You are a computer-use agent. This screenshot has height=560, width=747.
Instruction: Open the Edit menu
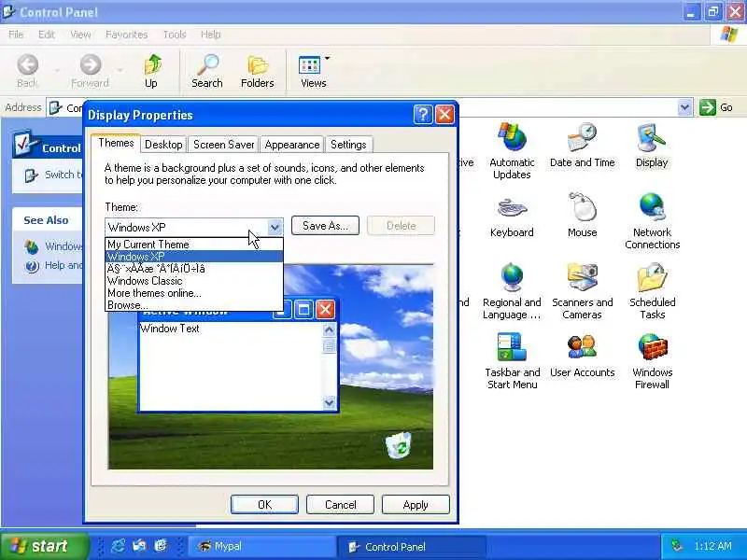pos(46,35)
